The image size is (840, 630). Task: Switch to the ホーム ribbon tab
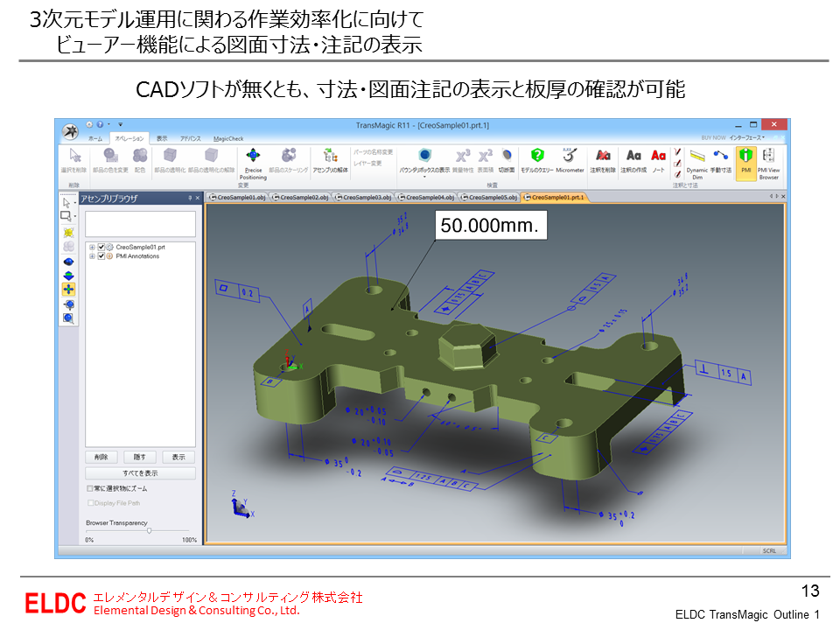click(x=95, y=138)
